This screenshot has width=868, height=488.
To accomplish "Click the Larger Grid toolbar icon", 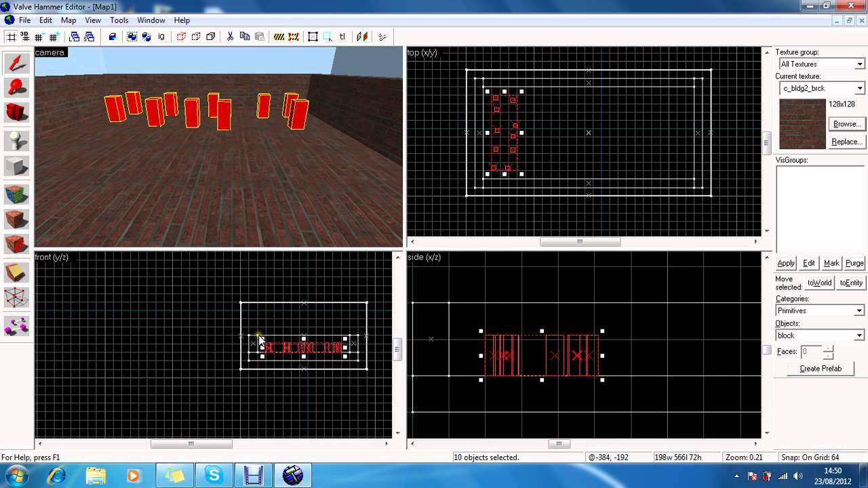I will 54,37.
